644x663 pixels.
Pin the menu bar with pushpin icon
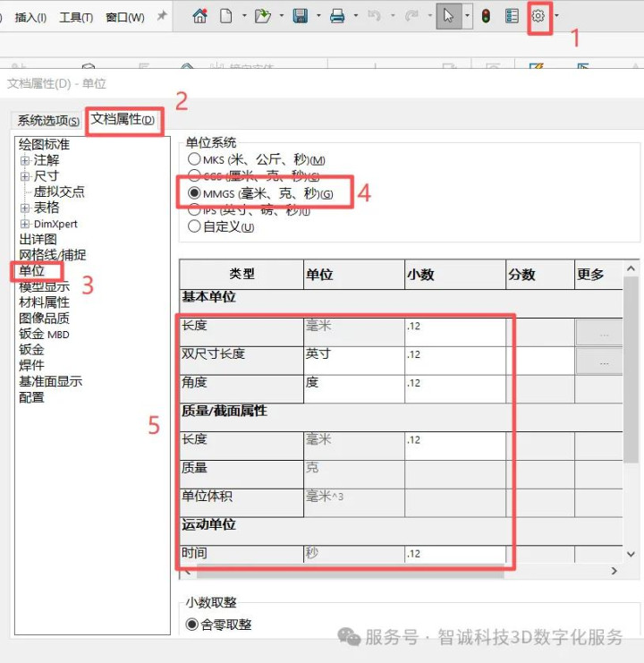click(x=162, y=16)
